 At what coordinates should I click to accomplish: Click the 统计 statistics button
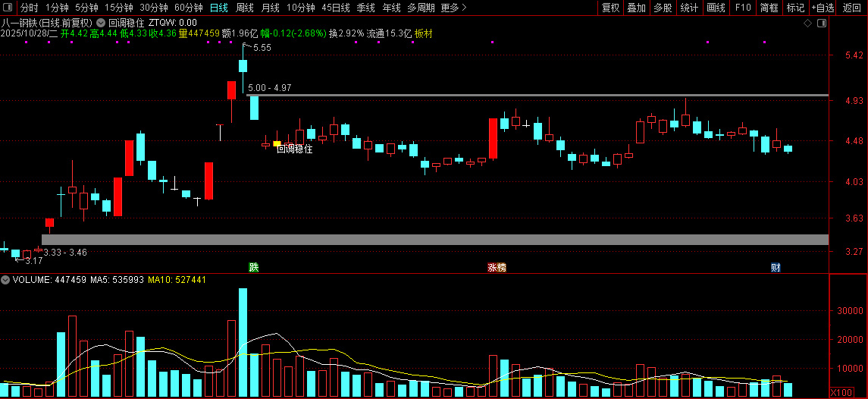click(689, 8)
